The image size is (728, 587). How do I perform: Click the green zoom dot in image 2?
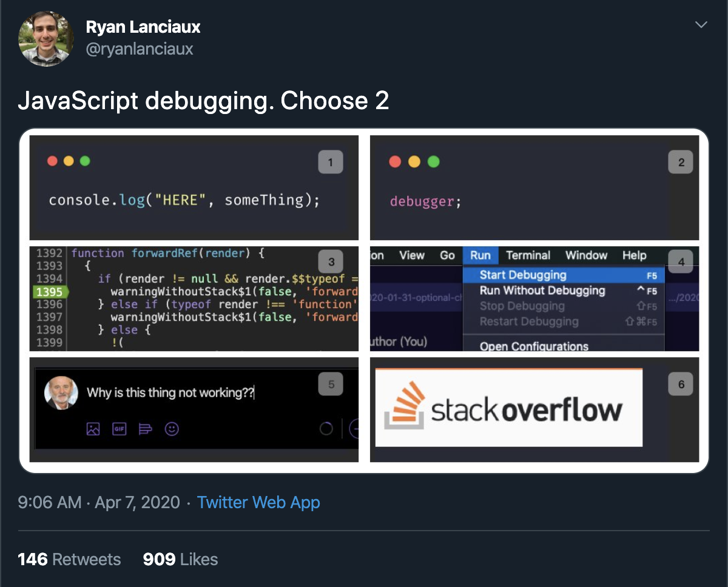point(433,162)
